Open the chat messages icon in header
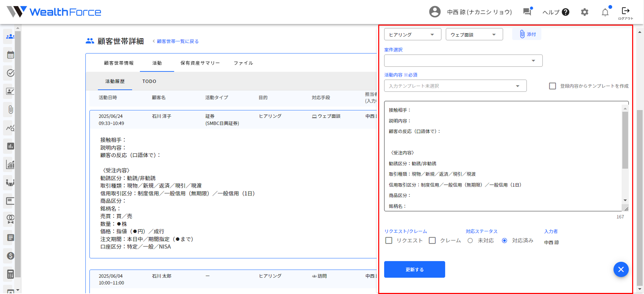The width and height of the screenshot is (644, 294). tap(527, 12)
